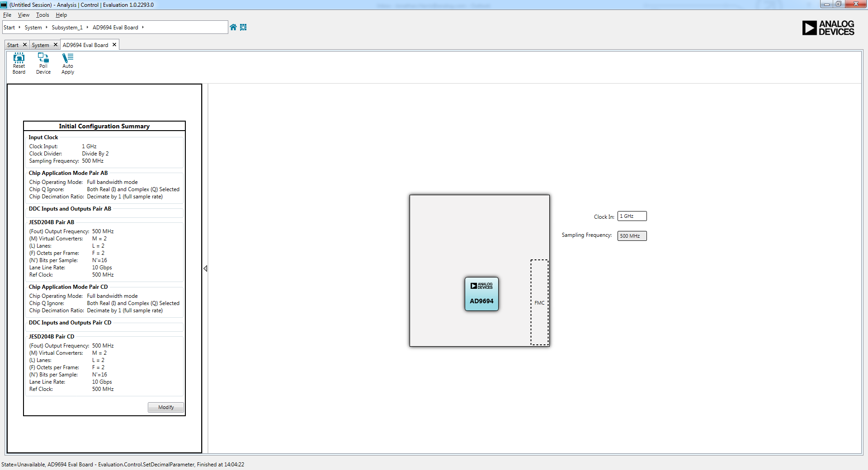Go to the Home view icon
The height and width of the screenshot is (470, 868).
coord(233,27)
